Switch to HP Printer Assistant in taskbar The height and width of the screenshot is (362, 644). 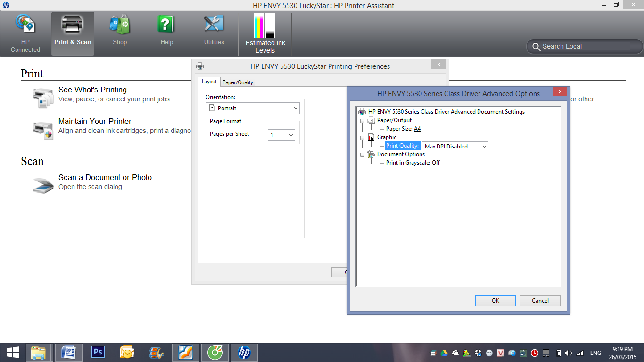(244, 353)
